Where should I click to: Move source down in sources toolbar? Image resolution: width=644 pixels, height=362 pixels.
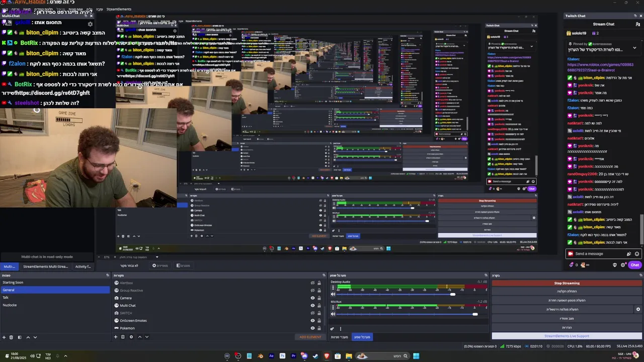pos(147,337)
